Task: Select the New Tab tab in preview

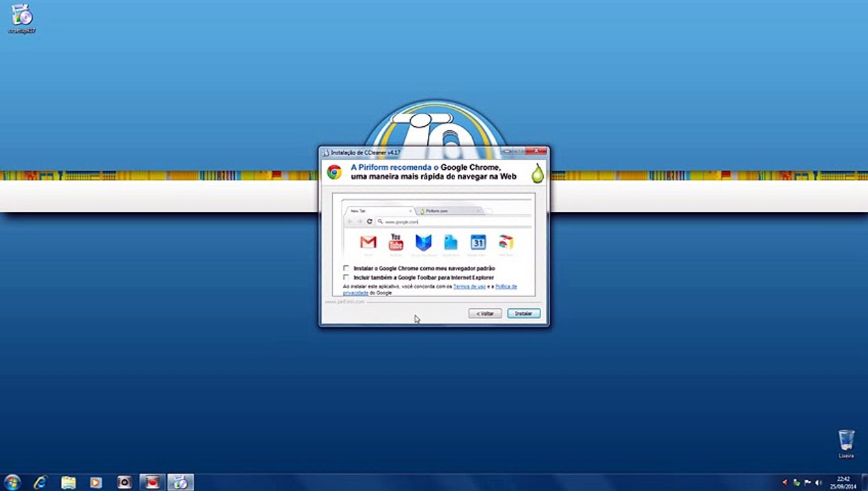Action: (x=380, y=211)
